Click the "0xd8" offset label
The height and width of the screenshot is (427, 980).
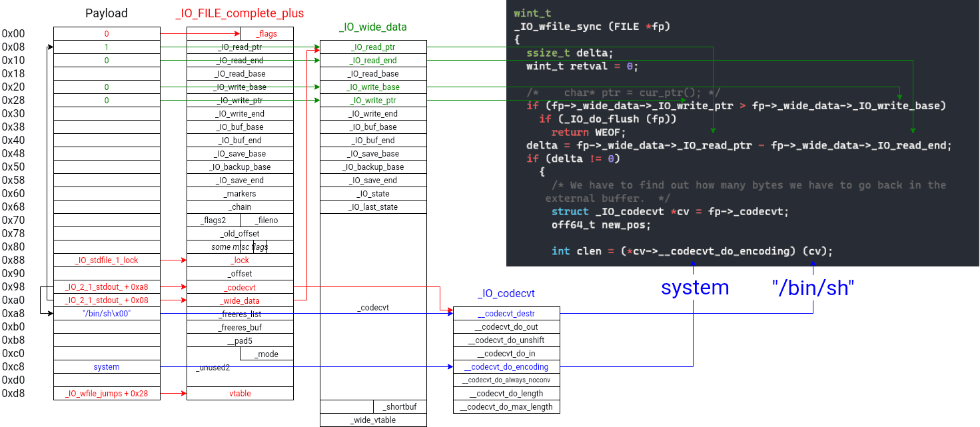(13, 394)
